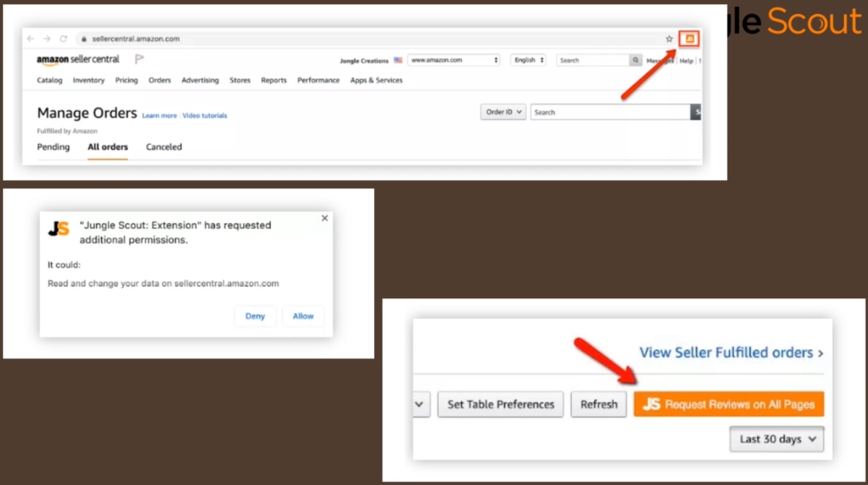Click the Manage Orders heading

pos(87,113)
